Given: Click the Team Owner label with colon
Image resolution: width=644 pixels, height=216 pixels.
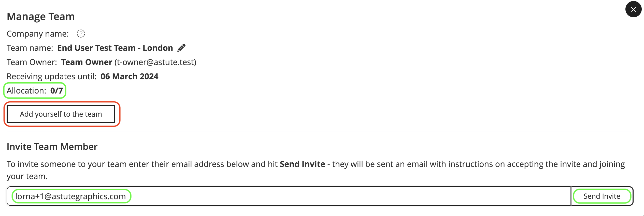Looking at the screenshot, I should 32,62.
